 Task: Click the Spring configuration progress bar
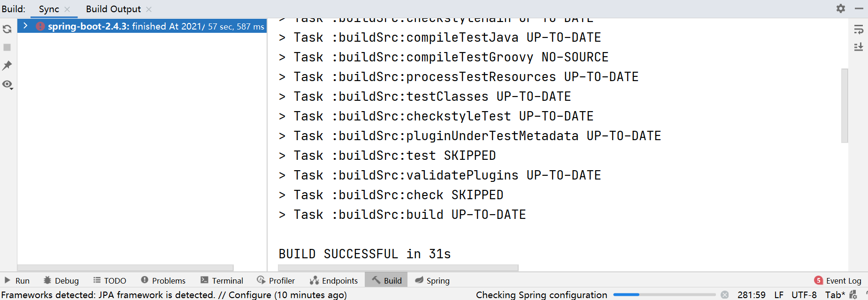[664, 295]
